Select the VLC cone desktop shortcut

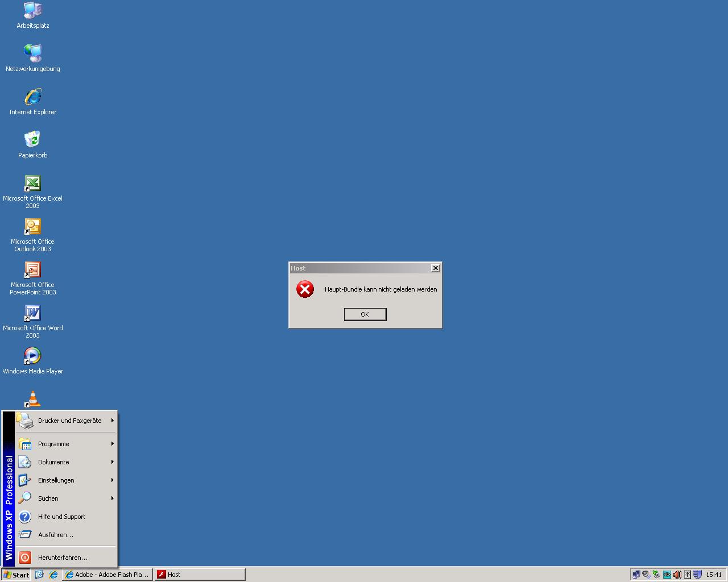coord(32,399)
